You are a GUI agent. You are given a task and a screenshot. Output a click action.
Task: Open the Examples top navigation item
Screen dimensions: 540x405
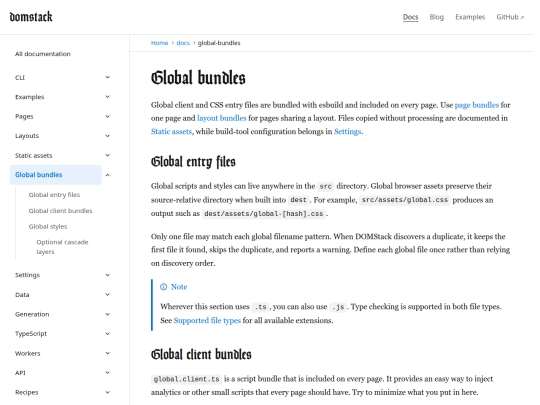(470, 17)
